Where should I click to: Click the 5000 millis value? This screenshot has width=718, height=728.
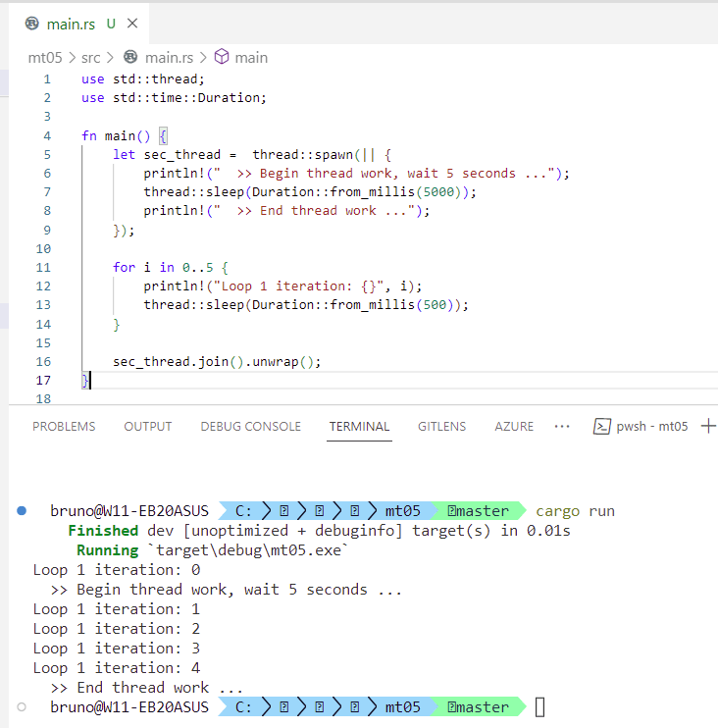coord(438,191)
